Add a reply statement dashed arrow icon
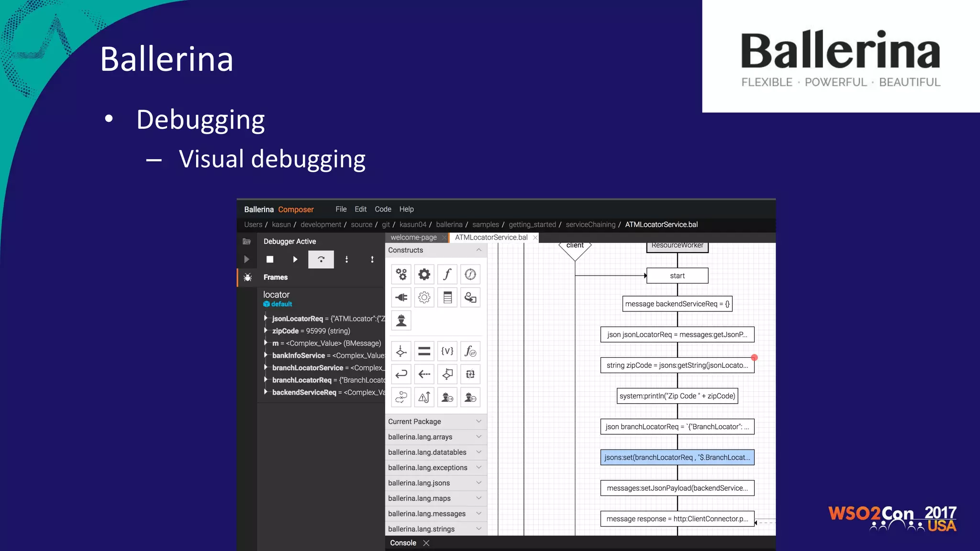980x551 pixels. coord(424,375)
